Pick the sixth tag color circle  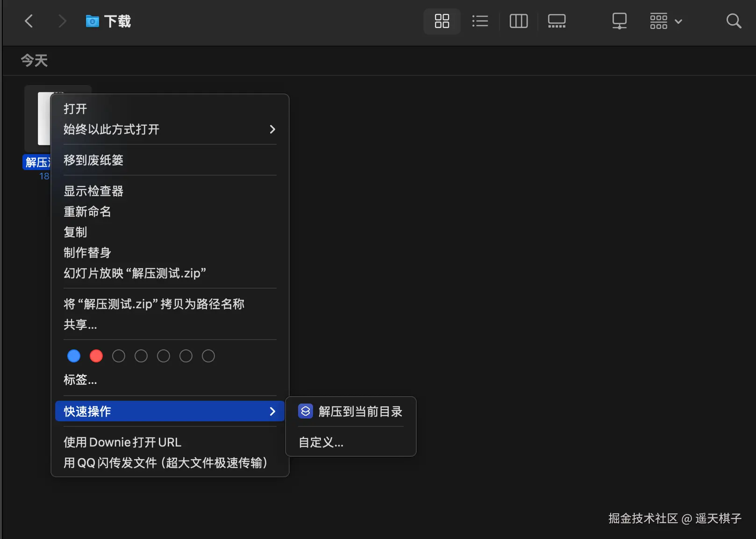click(186, 356)
